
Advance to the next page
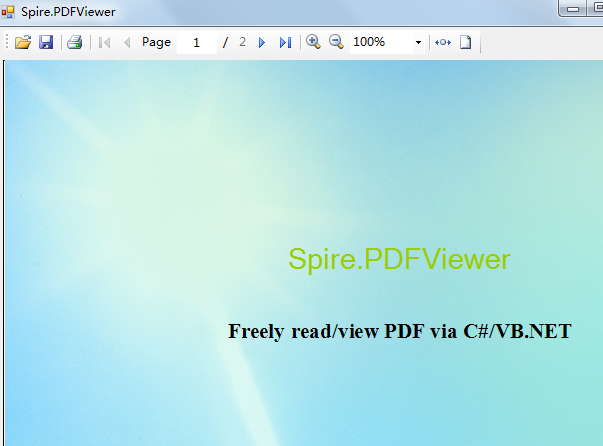(x=262, y=42)
